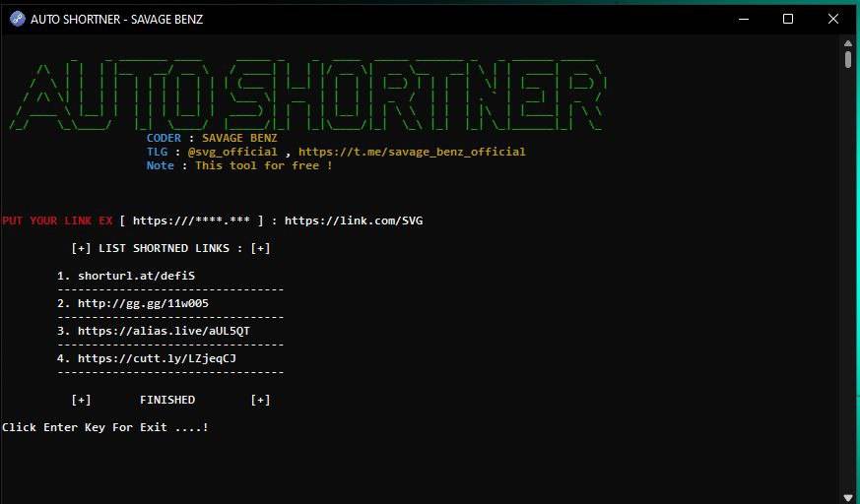This screenshot has height=504, width=860.
Task: Maximize the AUTO SHORTNER window
Action: pyautogui.click(x=788, y=19)
